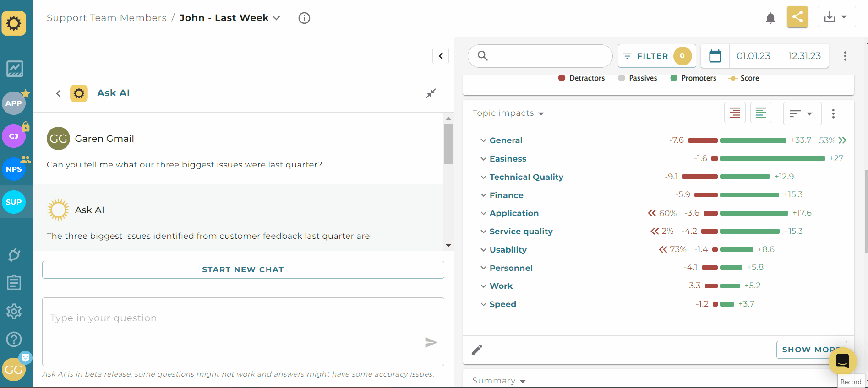This screenshot has width=868, height=388.
Task: Open the download dropdown button
Action: pyautogui.click(x=836, y=17)
